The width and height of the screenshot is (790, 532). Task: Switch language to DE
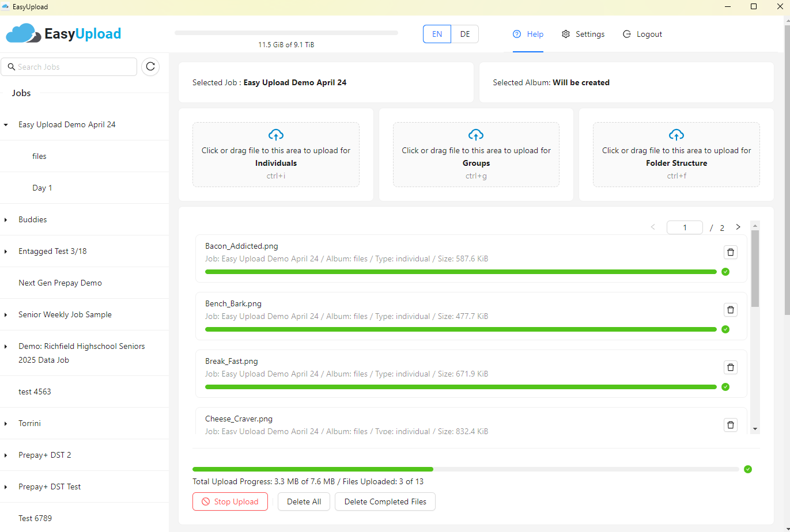(465, 34)
